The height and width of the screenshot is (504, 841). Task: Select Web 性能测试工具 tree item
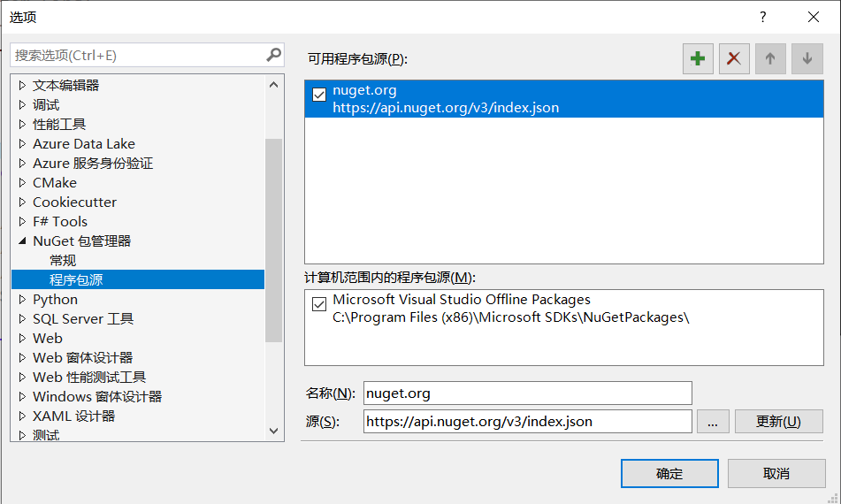[89, 377]
